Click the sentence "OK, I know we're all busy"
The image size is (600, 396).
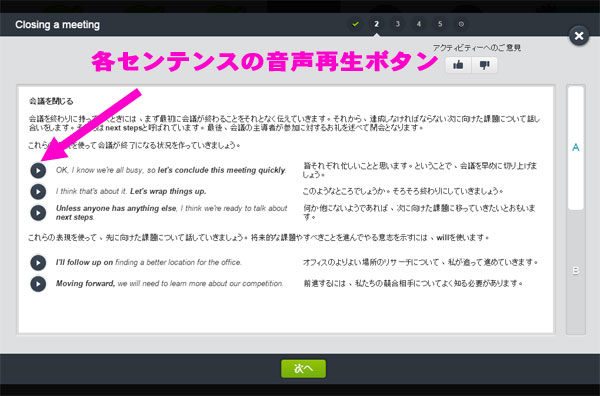point(171,170)
